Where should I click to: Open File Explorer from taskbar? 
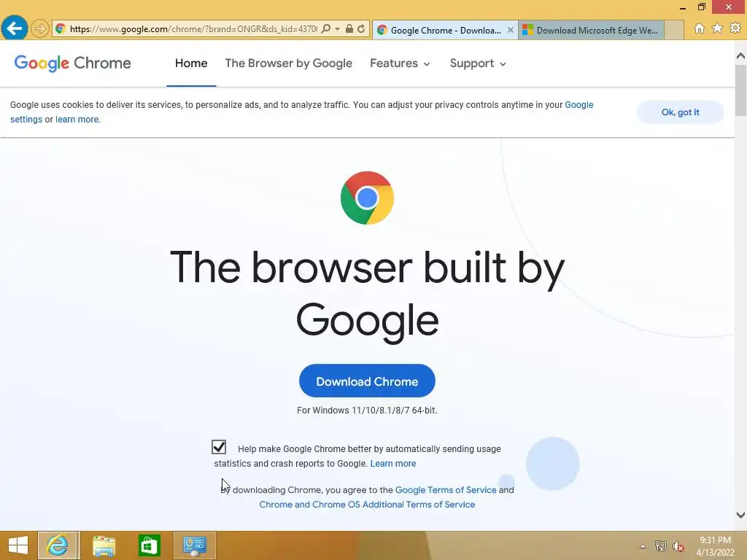(104, 545)
